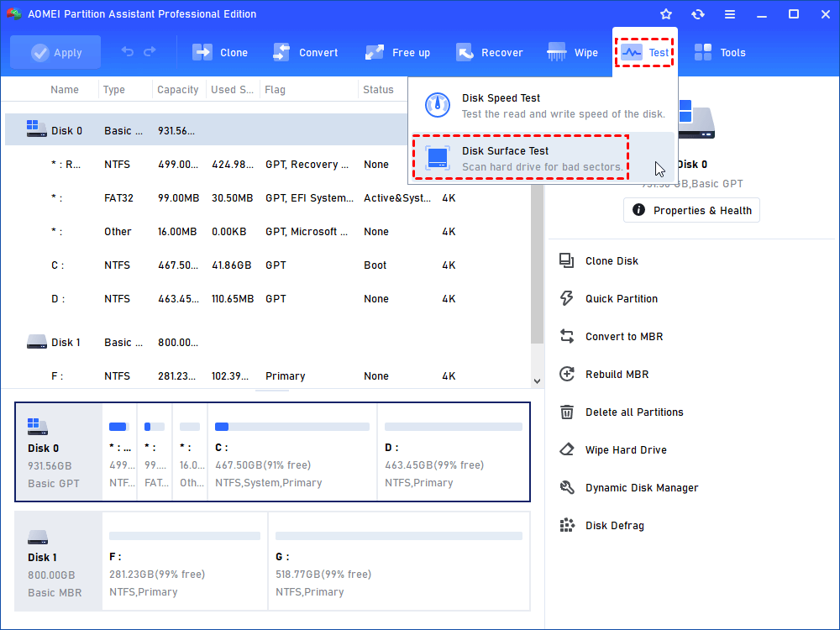This screenshot has height=630, width=840.
Task: Select Disk Surface Test from the Test menu
Action: [x=521, y=156]
